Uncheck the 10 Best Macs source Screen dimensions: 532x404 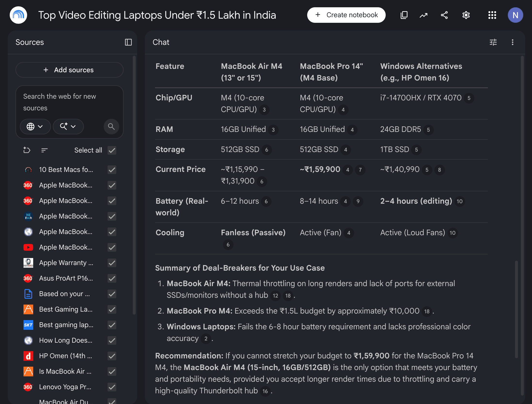[112, 170]
